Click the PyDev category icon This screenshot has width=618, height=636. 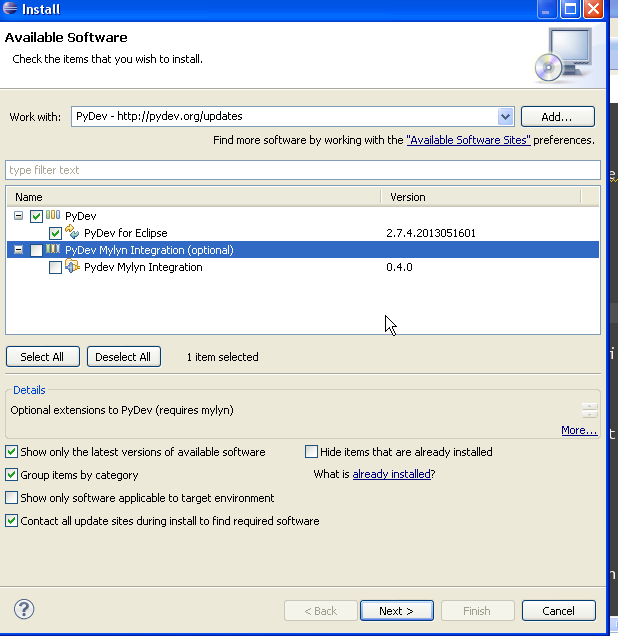tap(53, 215)
